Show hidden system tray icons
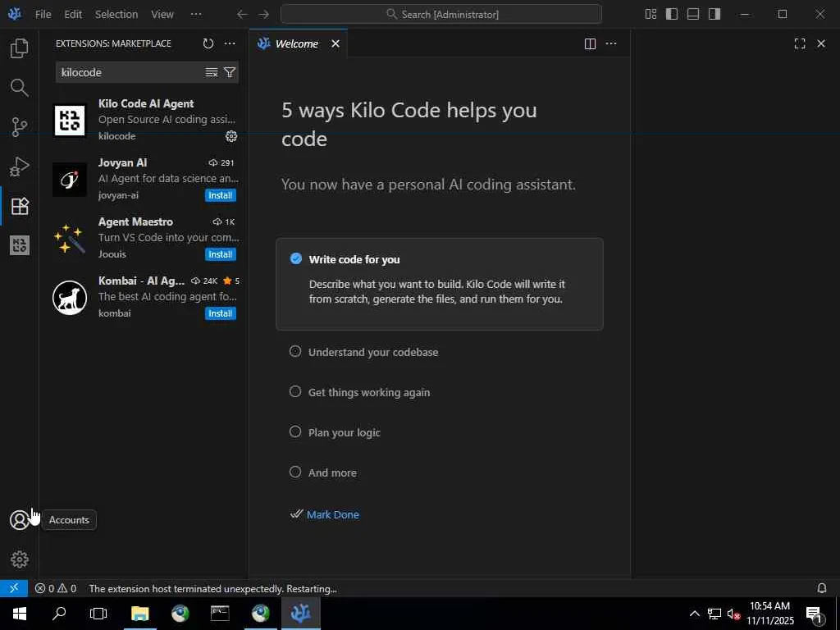Screen dimensions: 840x630 694,614
